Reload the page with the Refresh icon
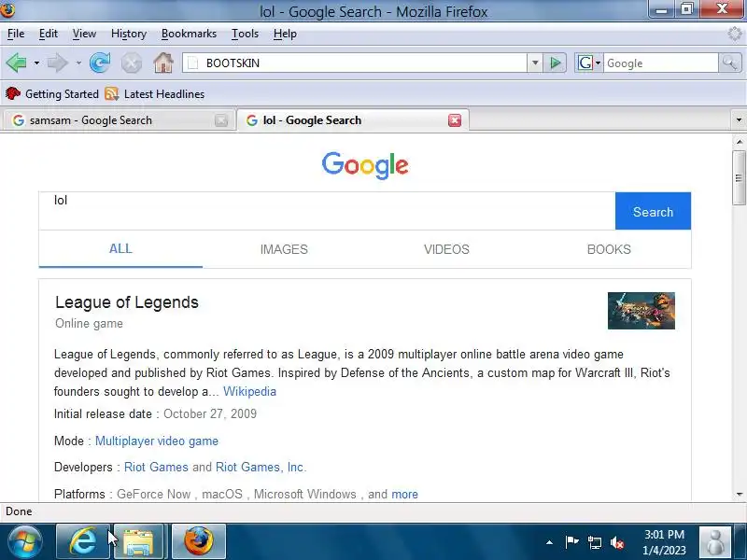Image resolution: width=747 pixels, height=560 pixels. tap(100, 63)
